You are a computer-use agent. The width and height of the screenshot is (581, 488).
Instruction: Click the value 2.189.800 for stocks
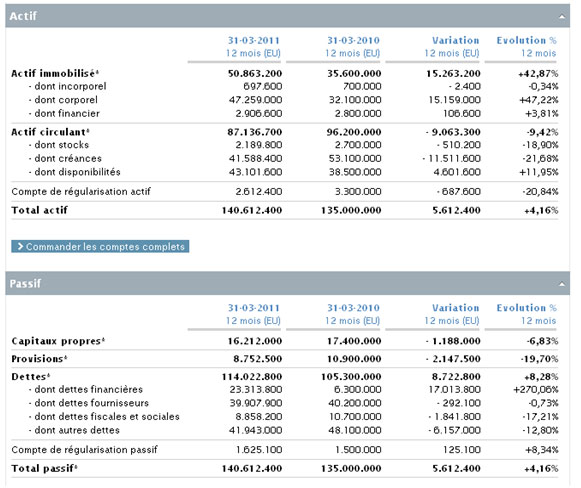coord(259,145)
